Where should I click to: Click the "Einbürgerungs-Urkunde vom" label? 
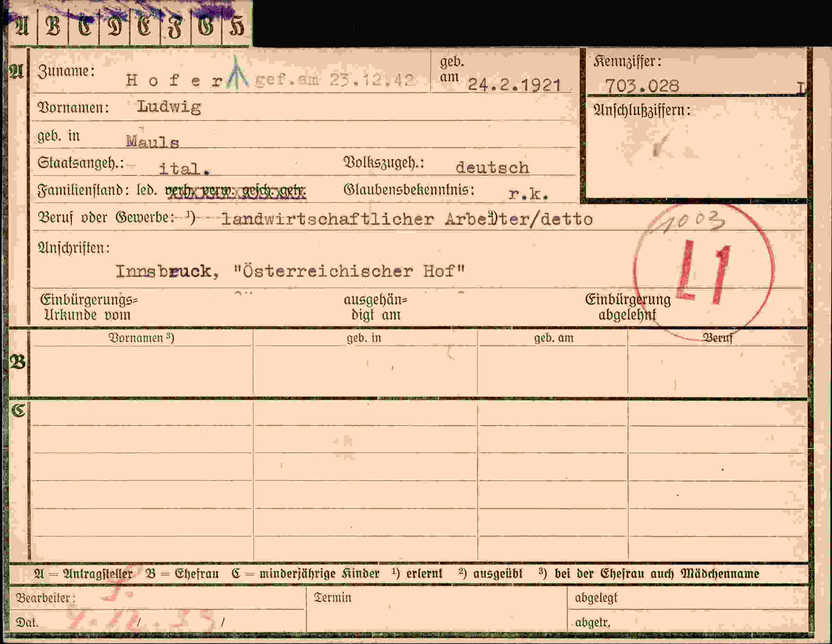pyautogui.click(x=89, y=308)
